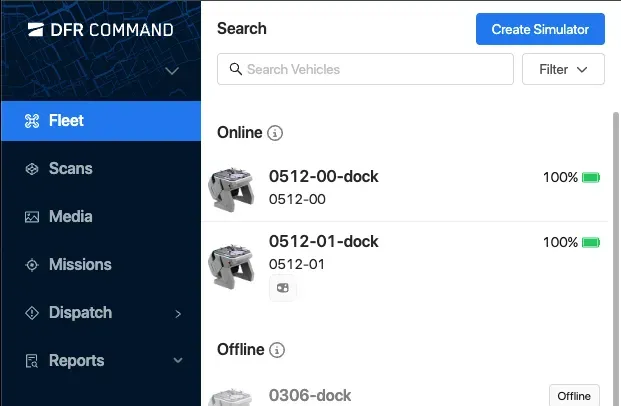The image size is (621, 406).
Task: Click the Fleet drone icon
Action: (31, 121)
